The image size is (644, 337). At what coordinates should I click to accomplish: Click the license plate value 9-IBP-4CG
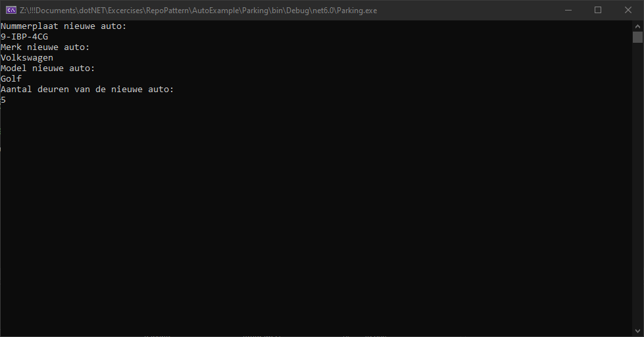[24, 37]
